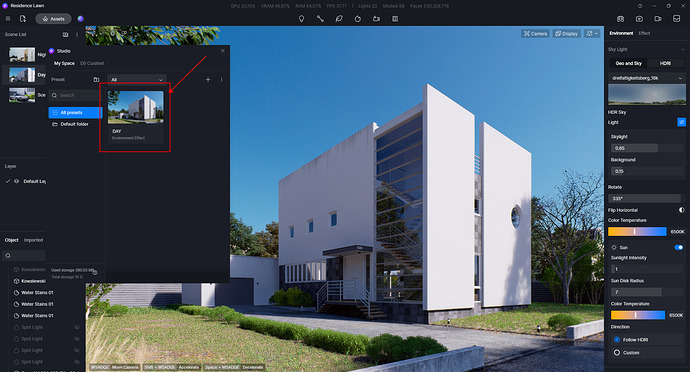Open the video render icon
Image resolution: width=690 pixels, height=372 pixels.
(x=657, y=19)
